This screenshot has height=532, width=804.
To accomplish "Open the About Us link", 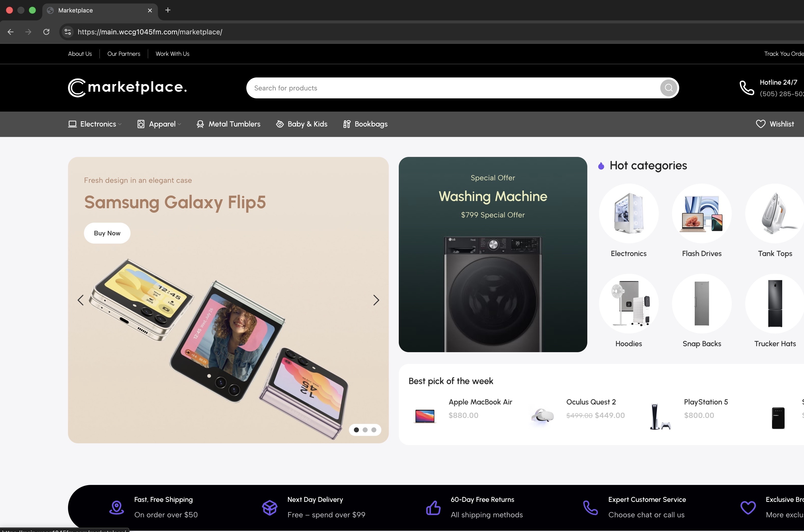I will coord(80,54).
